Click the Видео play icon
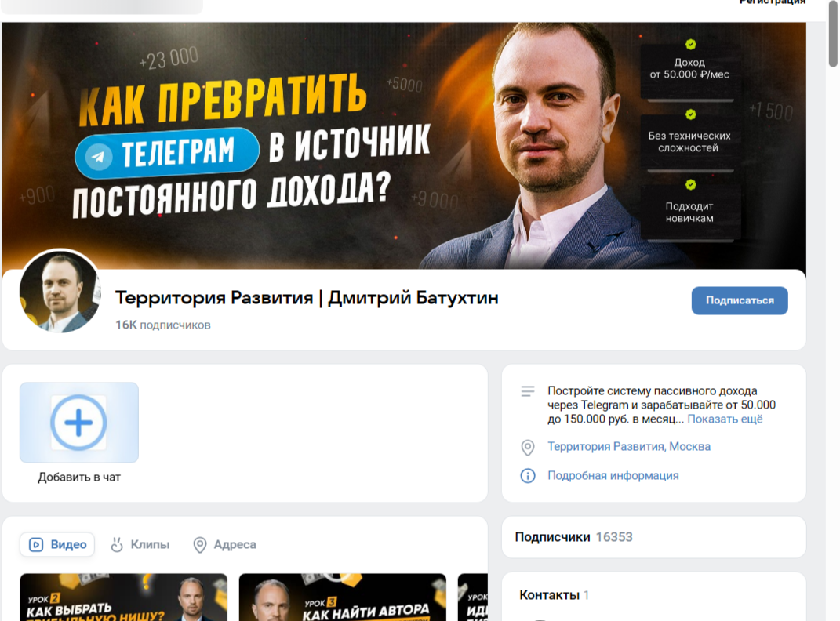This screenshot has height=621, width=840. 36,544
